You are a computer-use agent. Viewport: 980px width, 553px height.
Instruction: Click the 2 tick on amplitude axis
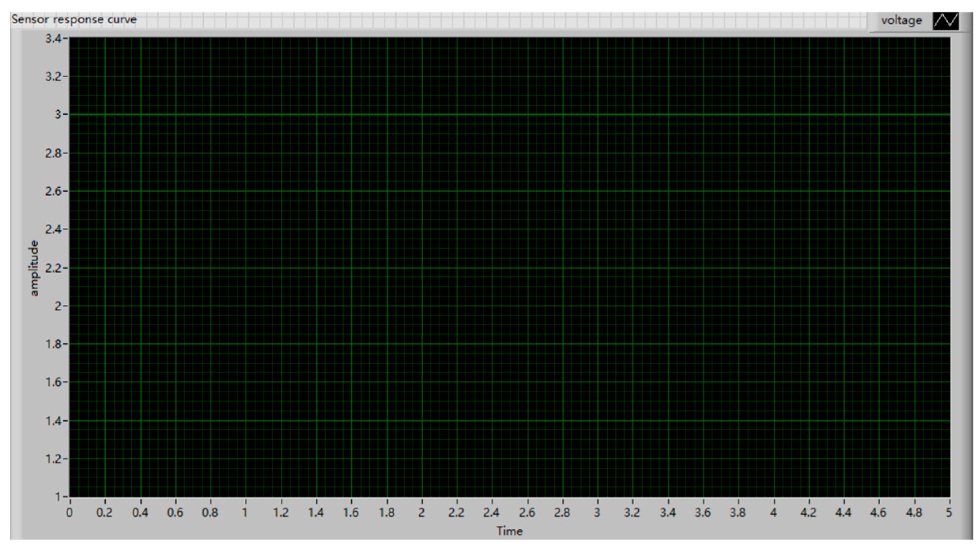[58, 306]
